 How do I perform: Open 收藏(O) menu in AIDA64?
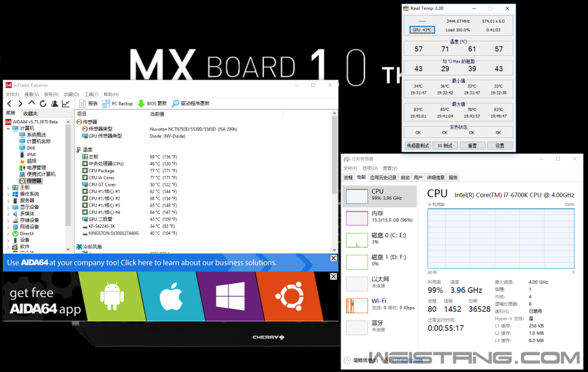coord(71,94)
